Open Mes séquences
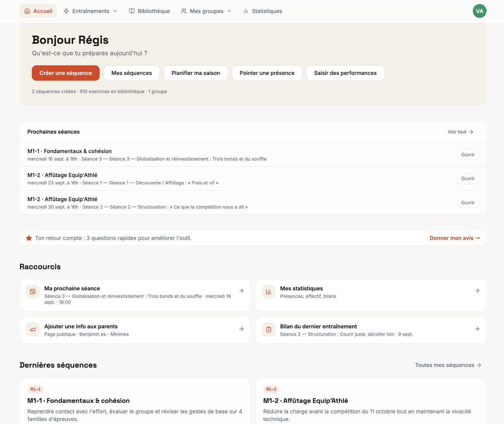Image resolution: width=504 pixels, height=424 pixels. click(132, 73)
